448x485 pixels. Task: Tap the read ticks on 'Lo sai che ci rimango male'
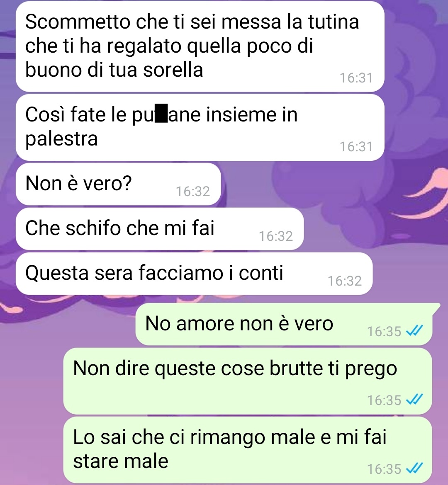(x=414, y=468)
